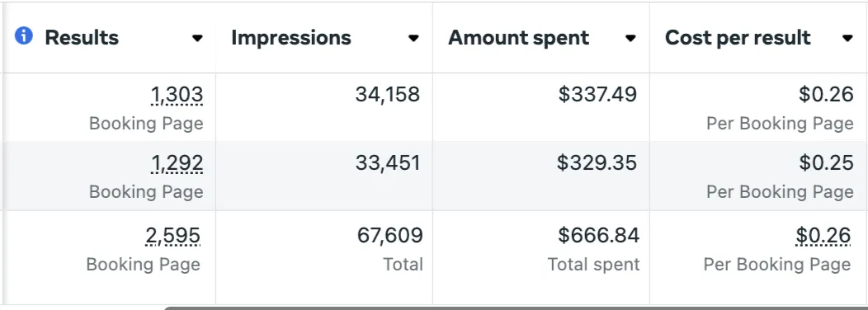Screen dimensions: 868x310
Task: Click the underlined $0.26 total cost per result
Action: [823, 236]
